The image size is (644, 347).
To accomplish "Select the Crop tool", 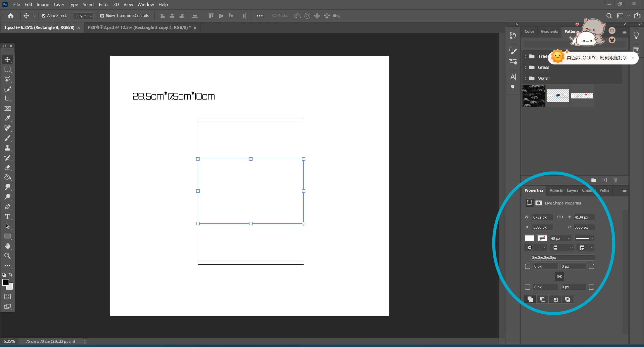I will coord(7,99).
